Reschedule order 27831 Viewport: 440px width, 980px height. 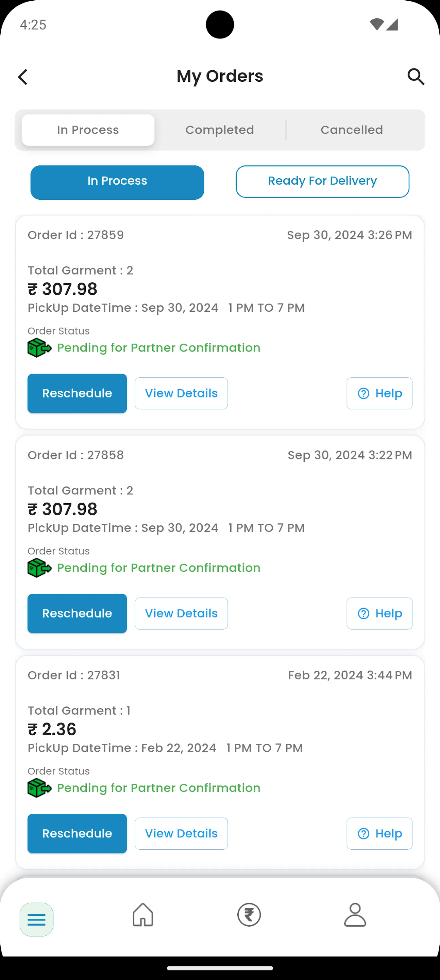click(77, 833)
